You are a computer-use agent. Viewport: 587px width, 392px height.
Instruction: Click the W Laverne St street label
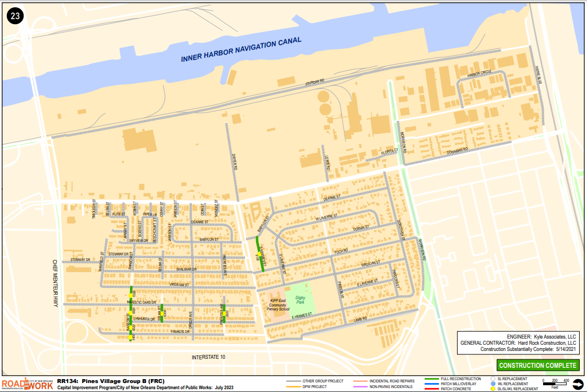click(x=326, y=217)
